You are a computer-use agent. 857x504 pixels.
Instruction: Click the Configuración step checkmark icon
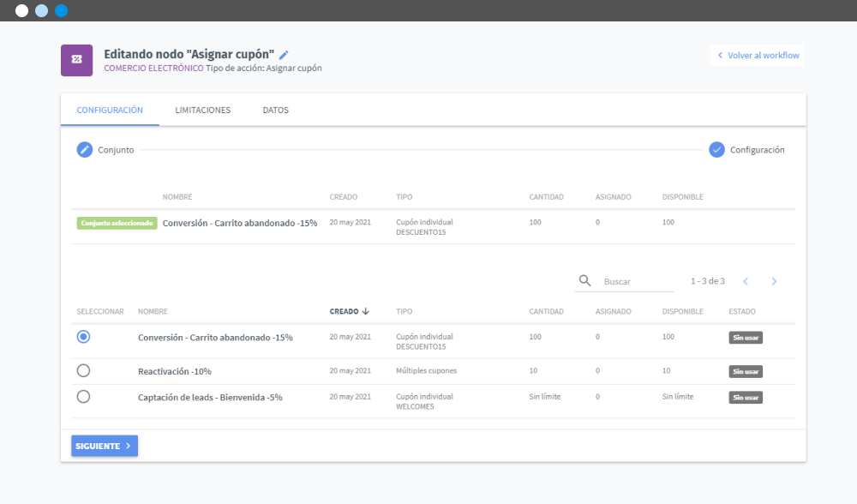tap(717, 150)
